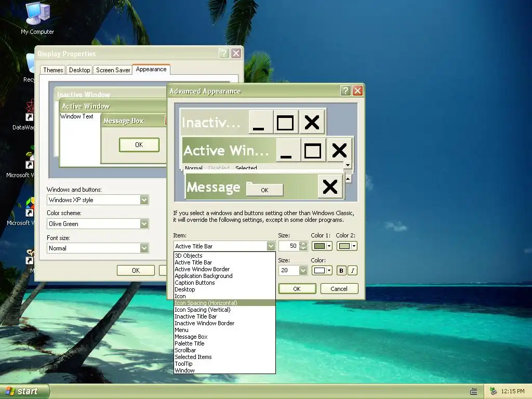Select Palette Title list entry
This screenshot has width=532, height=399.
pos(224,343)
